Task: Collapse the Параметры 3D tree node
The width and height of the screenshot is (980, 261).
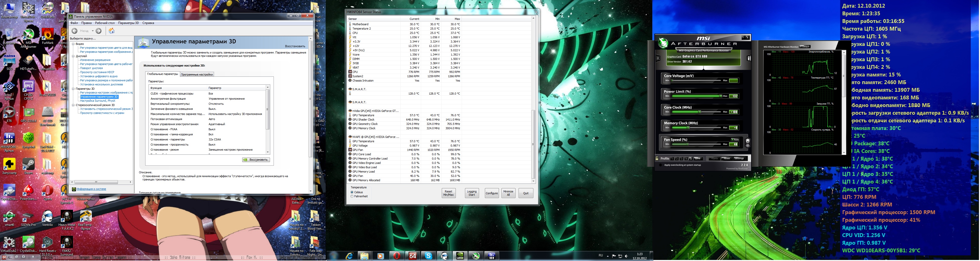Action: pyautogui.click(x=73, y=89)
